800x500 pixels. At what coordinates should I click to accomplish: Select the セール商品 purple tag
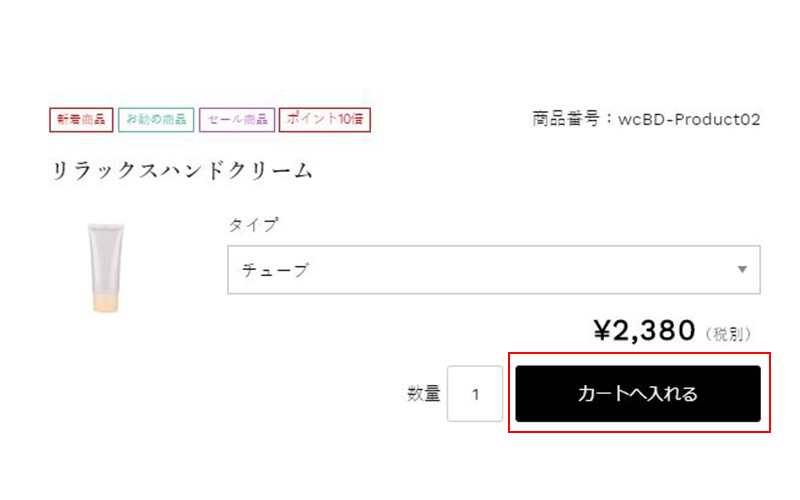(237, 120)
